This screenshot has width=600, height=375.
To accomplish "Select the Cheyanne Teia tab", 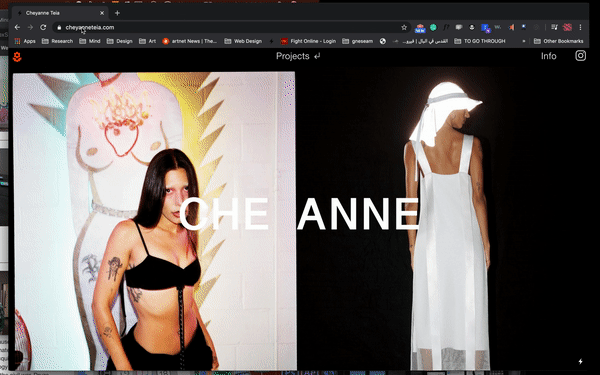I will click(60, 13).
